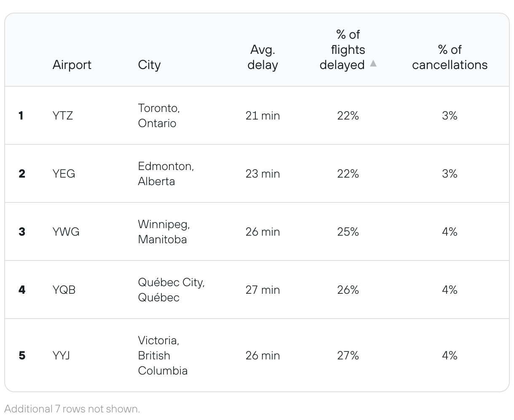
Task: Sort by the Airport column header
Action: point(72,65)
